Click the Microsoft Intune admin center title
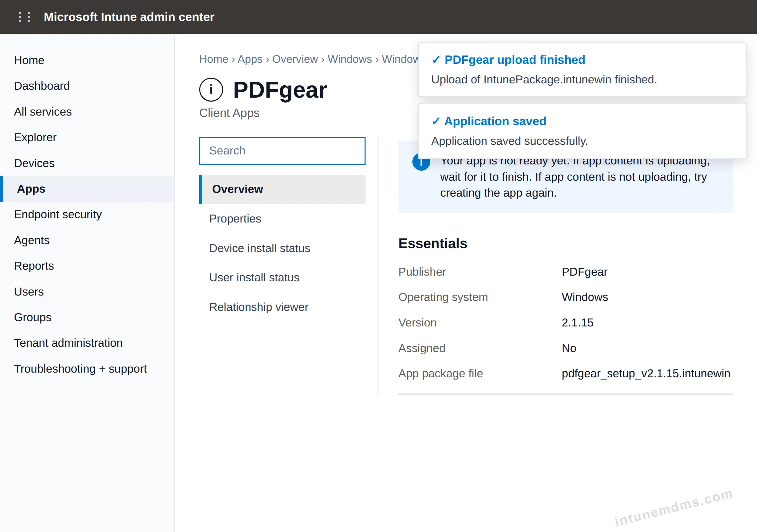The height and width of the screenshot is (532, 757). (129, 17)
